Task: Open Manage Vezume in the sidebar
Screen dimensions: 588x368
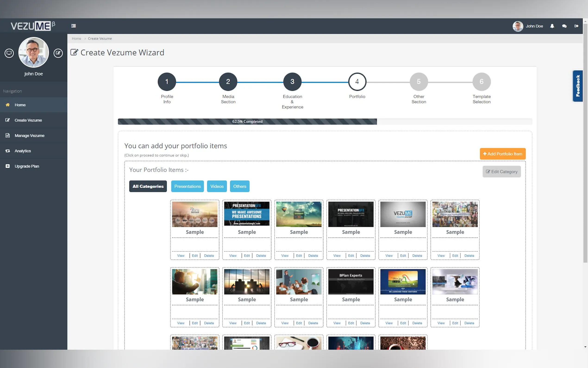Action: coord(34,136)
